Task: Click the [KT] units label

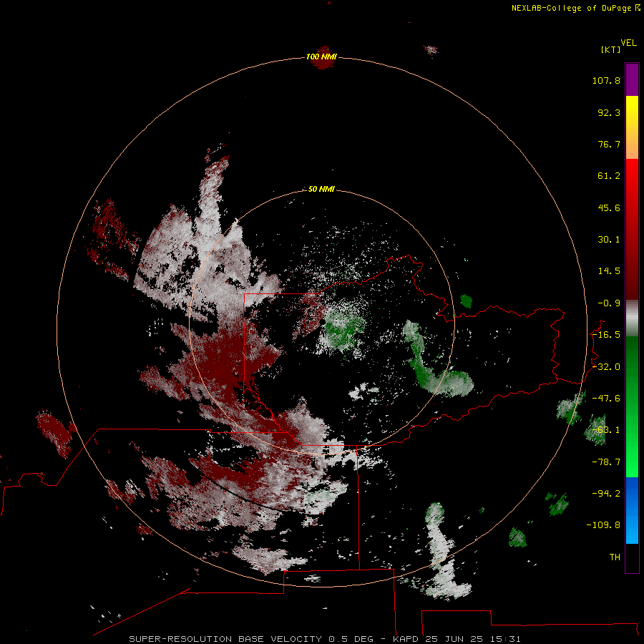Action: 611,49
